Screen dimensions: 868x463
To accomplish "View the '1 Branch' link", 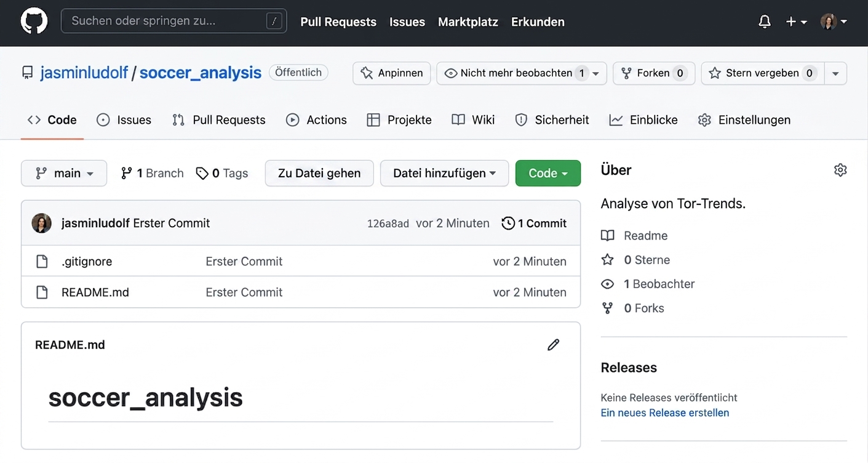I will click(152, 174).
